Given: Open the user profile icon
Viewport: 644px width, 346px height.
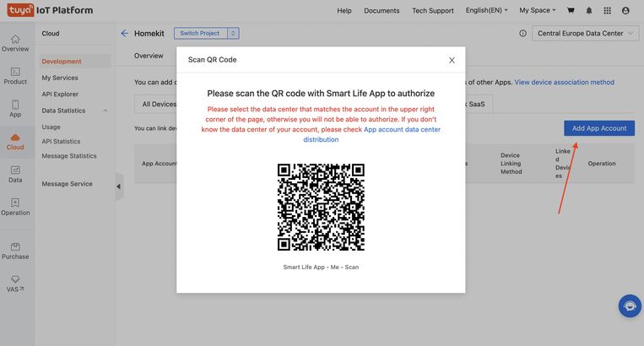Looking at the screenshot, I should click(625, 11).
